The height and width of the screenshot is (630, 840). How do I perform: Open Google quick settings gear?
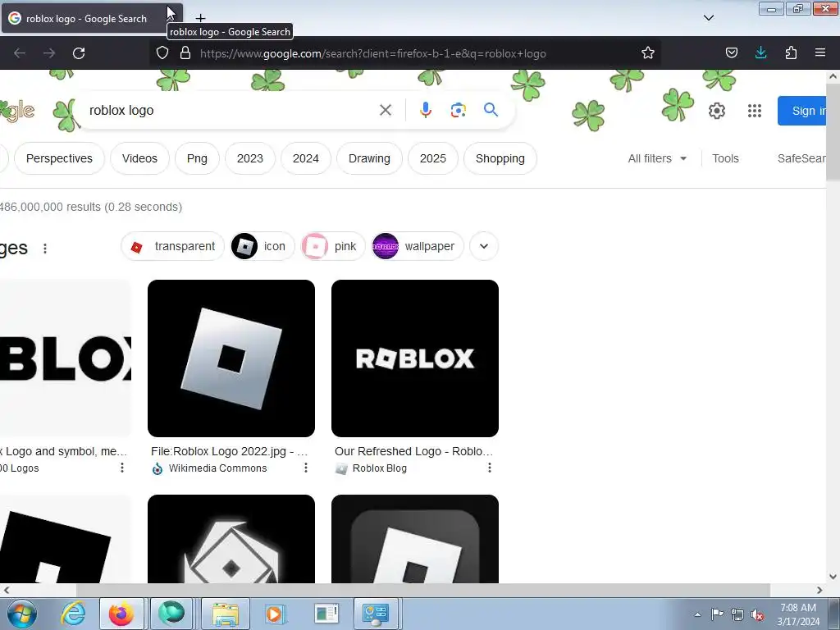[x=717, y=111]
